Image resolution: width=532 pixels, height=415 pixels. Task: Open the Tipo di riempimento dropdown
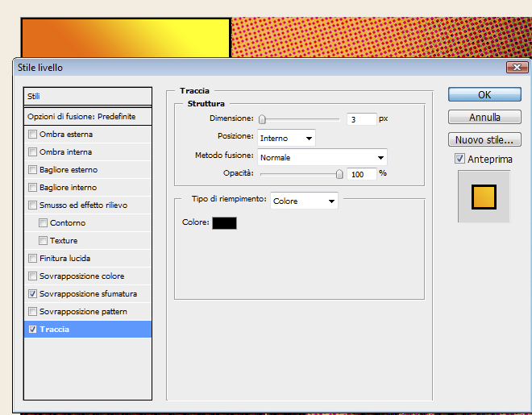click(304, 201)
